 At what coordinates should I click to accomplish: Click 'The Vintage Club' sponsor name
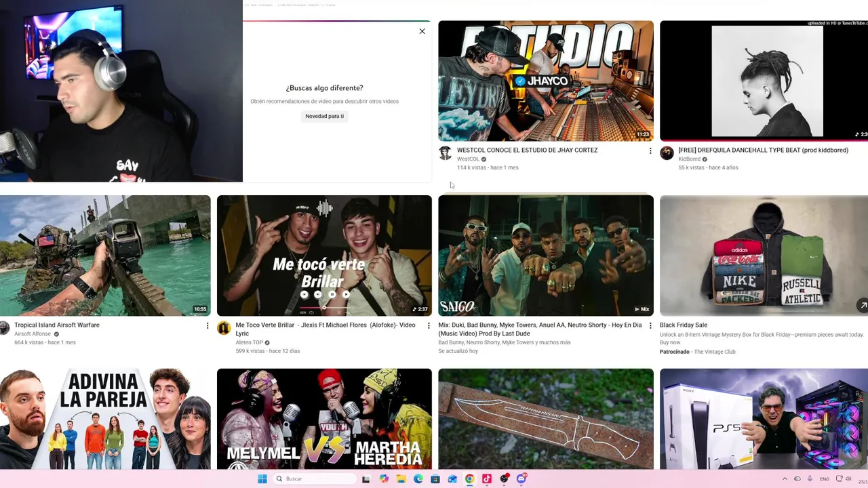715,352
